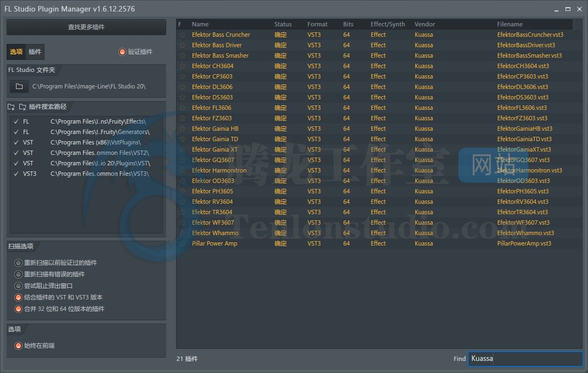588x373 pixels.
Task: Select Efektor OD3603 plugin name
Action: (x=213, y=181)
